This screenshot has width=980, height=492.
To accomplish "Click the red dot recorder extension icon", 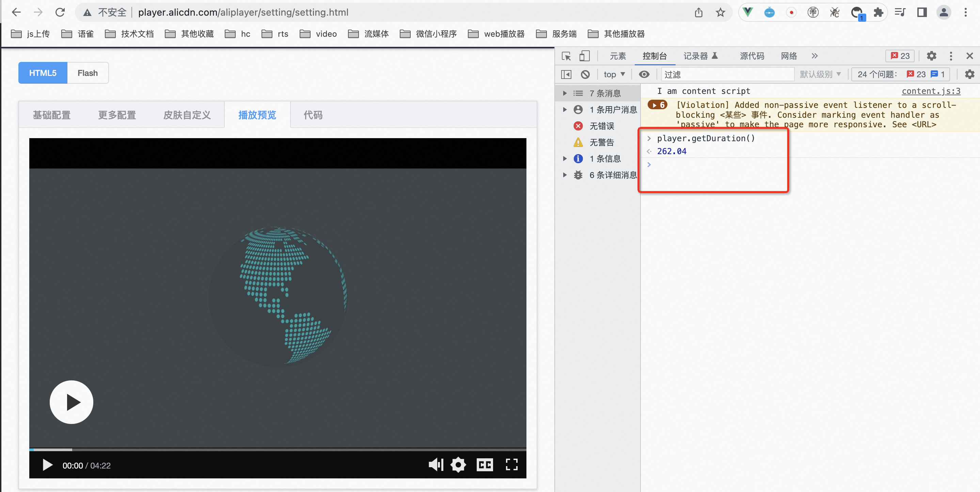I will 791,13.
